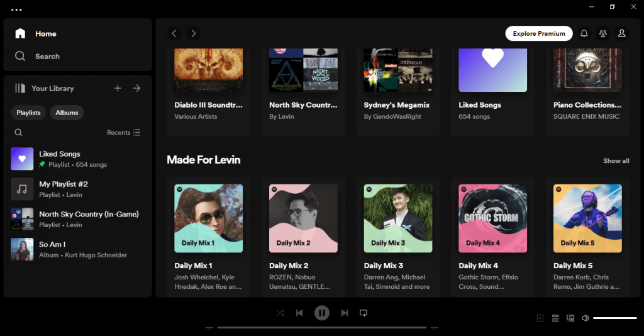The width and height of the screenshot is (644, 336).
Task: Expand Your Library with arrow icon
Action: click(136, 88)
